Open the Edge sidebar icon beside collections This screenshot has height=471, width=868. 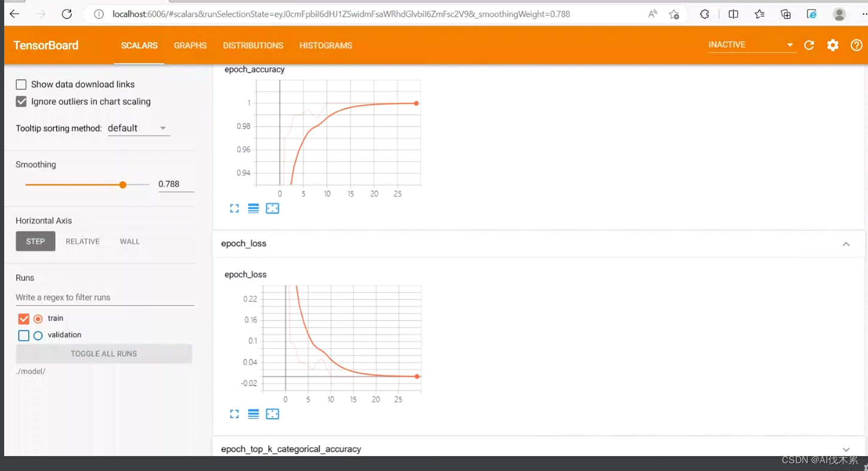(812, 14)
